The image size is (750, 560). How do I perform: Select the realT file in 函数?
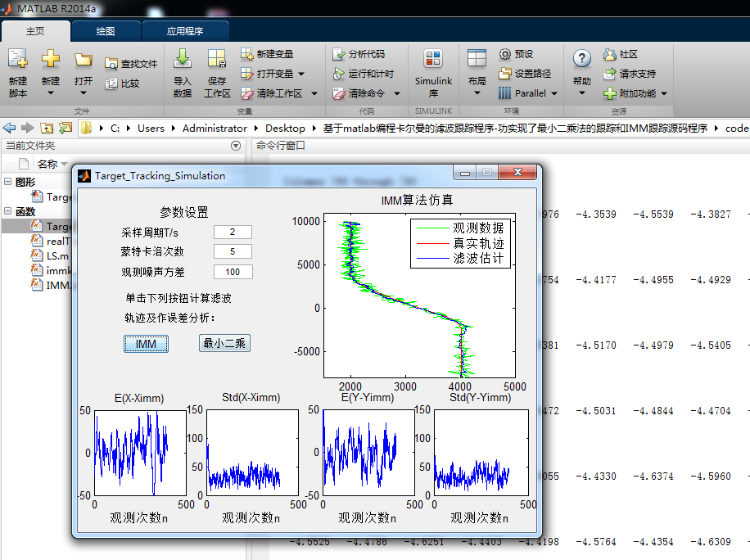click(x=51, y=241)
